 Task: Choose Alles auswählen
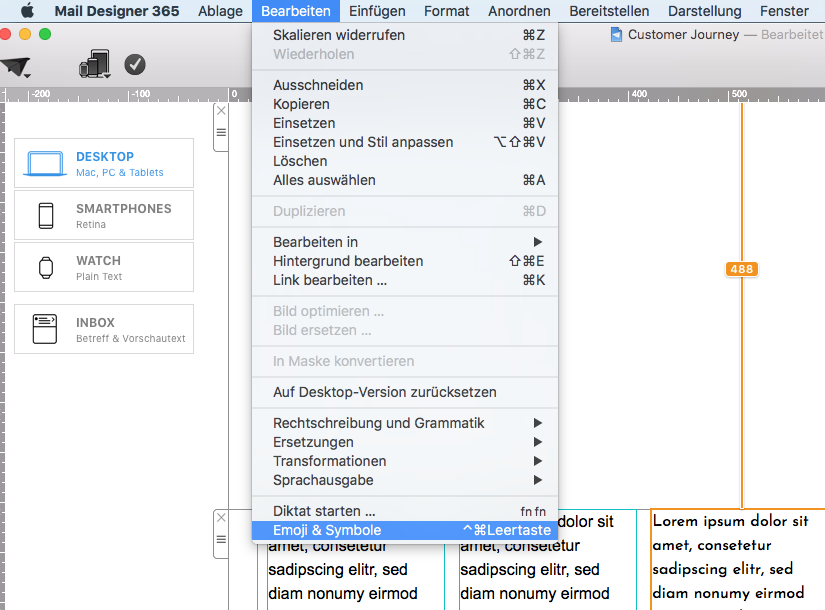click(x=405, y=180)
